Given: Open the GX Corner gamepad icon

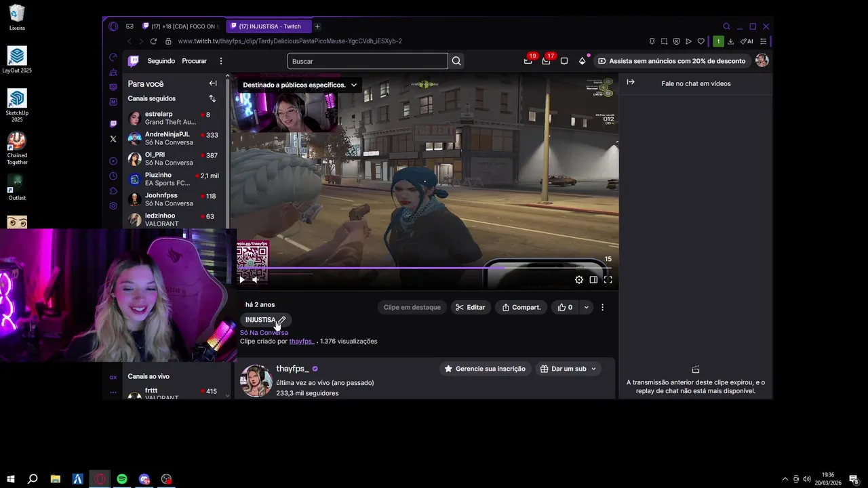Looking at the screenshot, I should pos(130,26).
